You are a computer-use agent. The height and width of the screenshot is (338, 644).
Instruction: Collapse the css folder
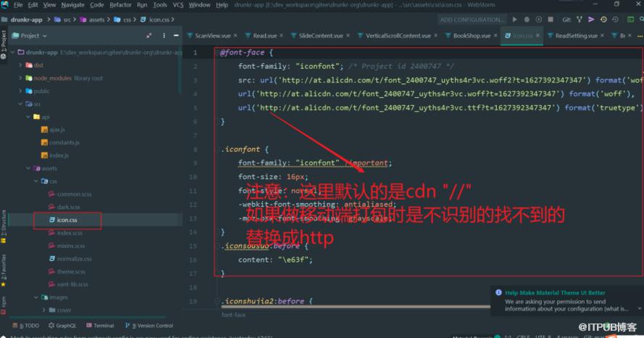(x=35, y=181)
